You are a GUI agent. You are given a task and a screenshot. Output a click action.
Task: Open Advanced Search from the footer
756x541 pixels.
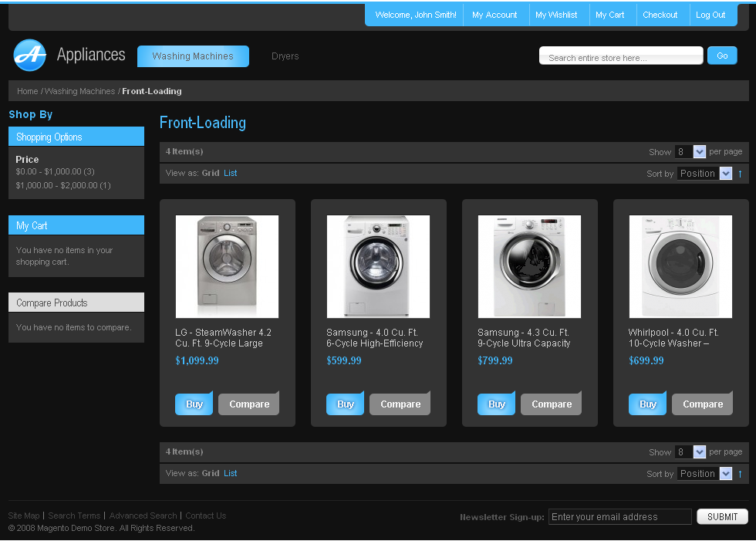click(143, 516)
